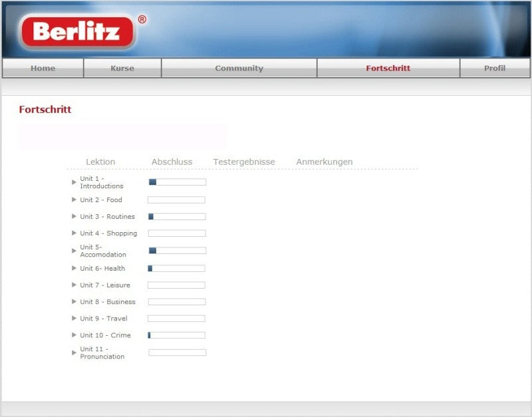Open the Home tab
532x417 pixels.
click(43, 68)
